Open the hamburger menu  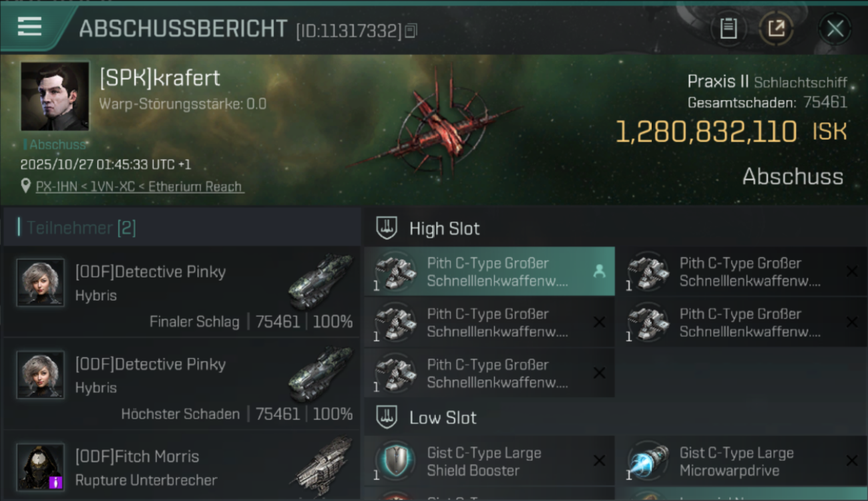click(30, 27)
